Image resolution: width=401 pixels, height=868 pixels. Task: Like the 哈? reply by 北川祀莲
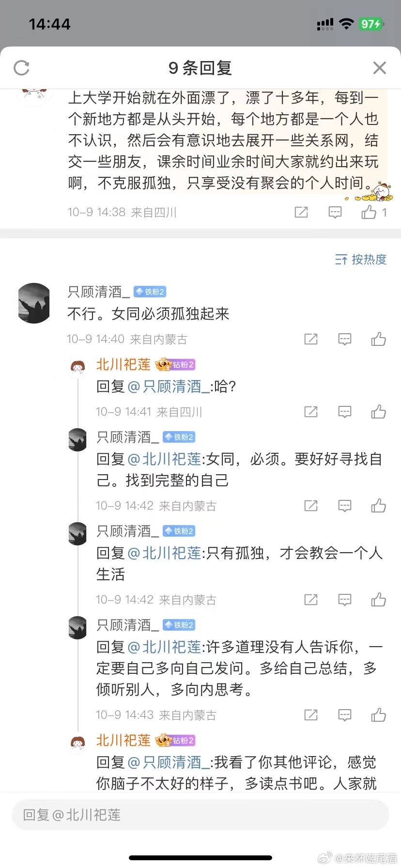tap(378, 412)
